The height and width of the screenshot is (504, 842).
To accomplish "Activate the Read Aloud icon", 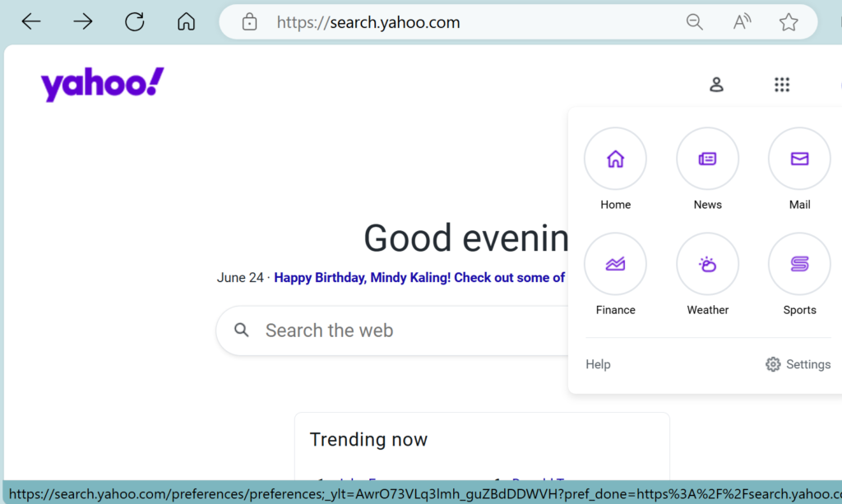I will [x=742, y=22].
